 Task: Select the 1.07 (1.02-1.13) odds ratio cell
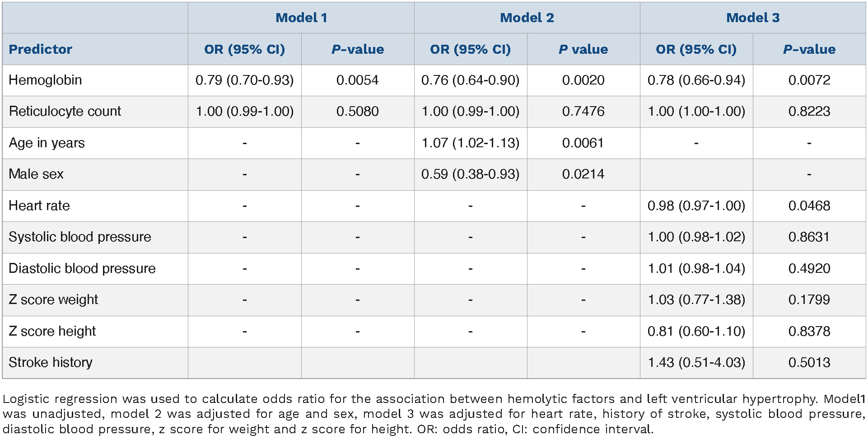[x=470, y=143]
